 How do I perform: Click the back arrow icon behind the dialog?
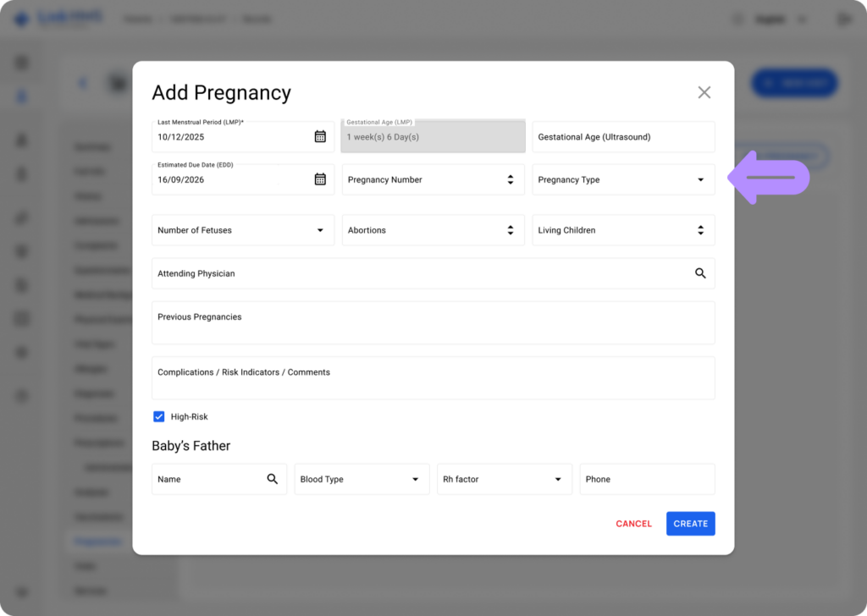pyautogui.click(x=82, y=83)
